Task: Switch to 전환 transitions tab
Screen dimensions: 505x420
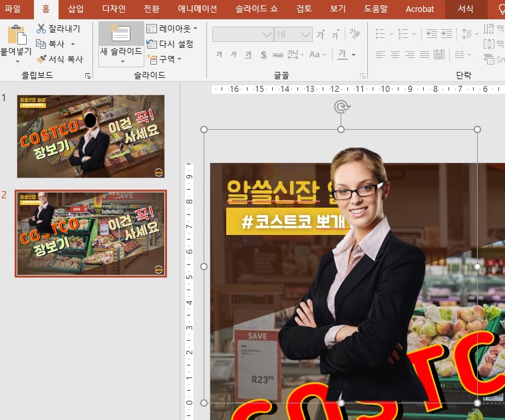Action: pos(152,9)
